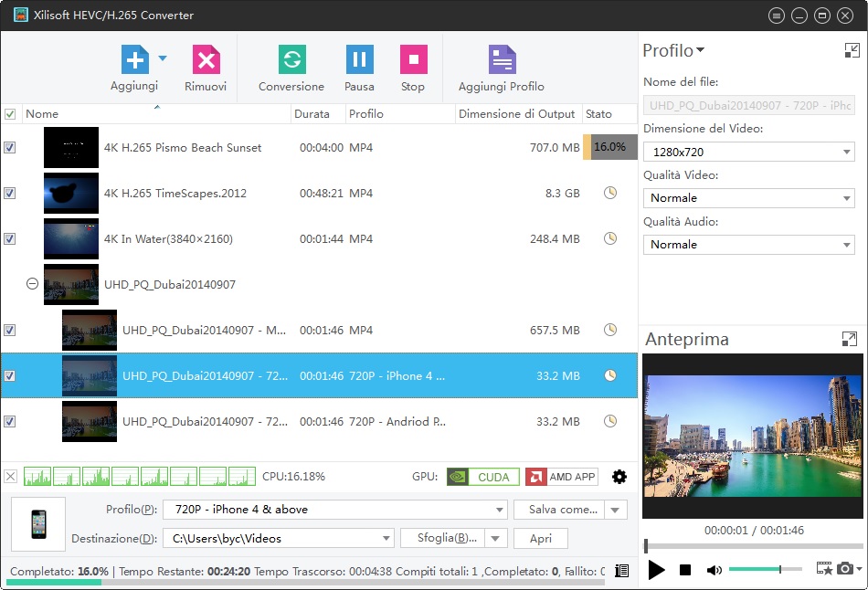Sort list by Durata column
The height and width of the screenshot is (590, 868).
click(x=318, y=113)
